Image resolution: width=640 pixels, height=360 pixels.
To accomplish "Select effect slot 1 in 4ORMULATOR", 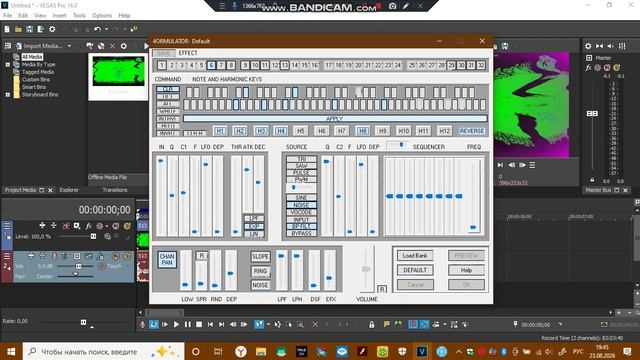I will [x=162, y=65].
